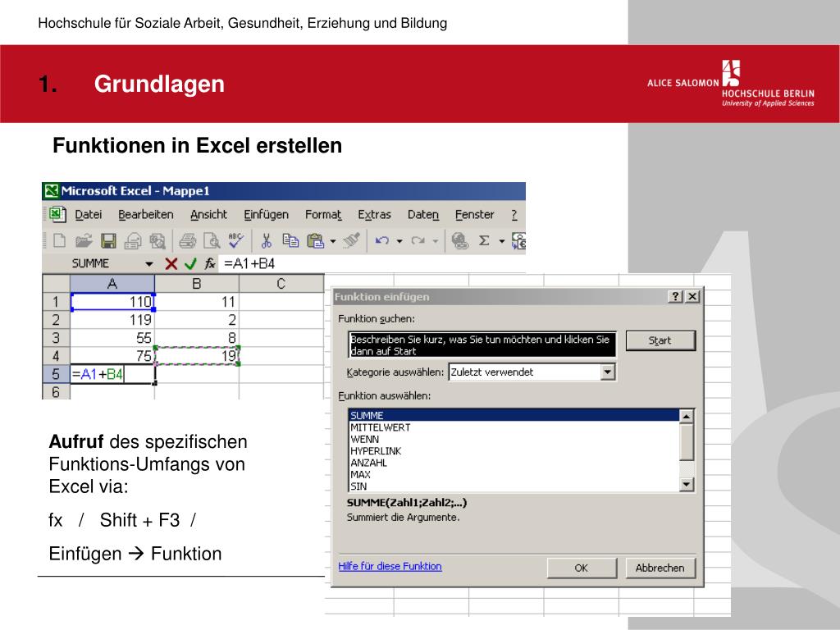Select MAX in the function list

pyautogui.click(x=514, y=475)
